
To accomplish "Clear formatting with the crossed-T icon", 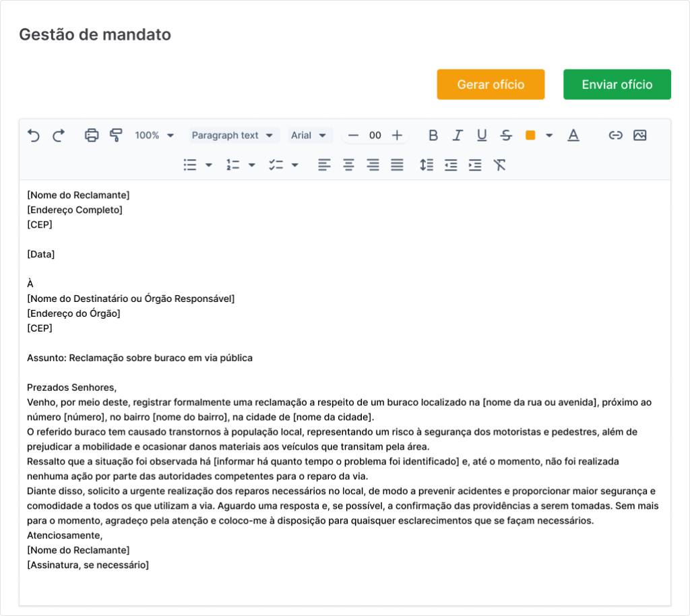I will tap(499, 165).
